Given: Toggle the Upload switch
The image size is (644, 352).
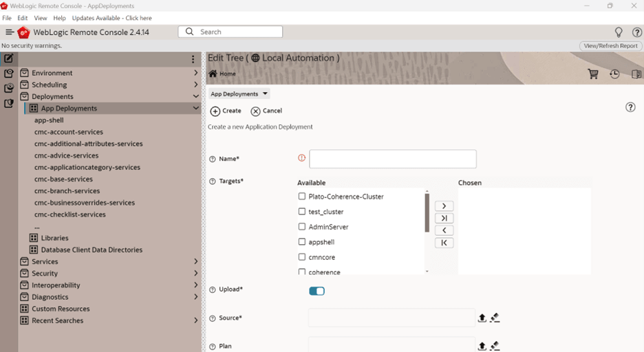Looking at the screenshot, I should pyautogui.click(x=316, y=291).
